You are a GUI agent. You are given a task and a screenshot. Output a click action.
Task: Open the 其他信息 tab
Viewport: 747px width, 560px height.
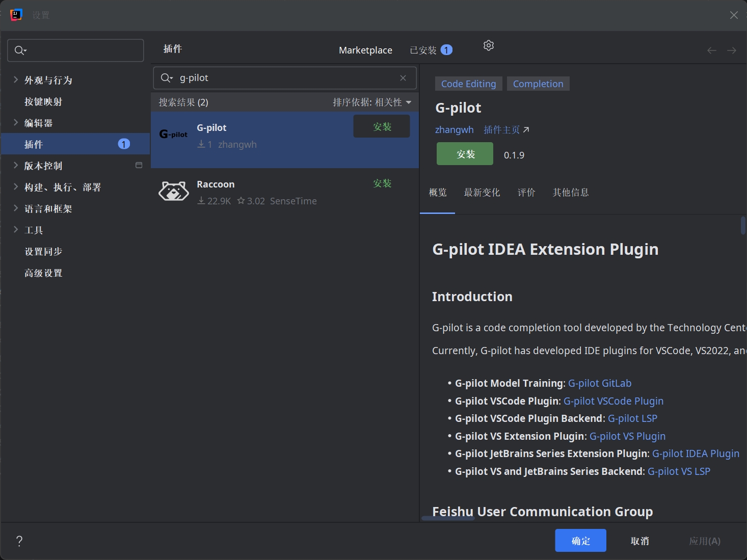pyautogui.click(x=571, y=192)
